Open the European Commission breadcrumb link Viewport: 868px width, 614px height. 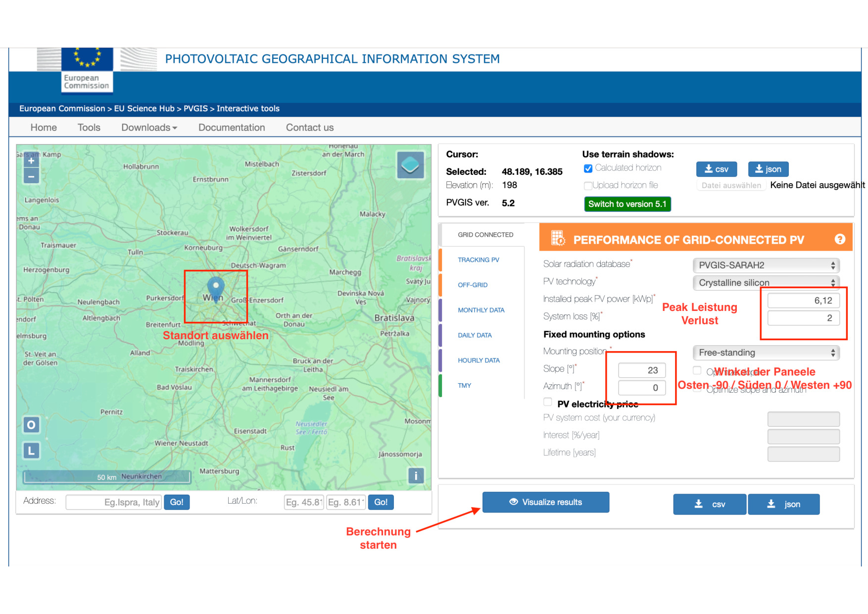click(x=62, y=108)
